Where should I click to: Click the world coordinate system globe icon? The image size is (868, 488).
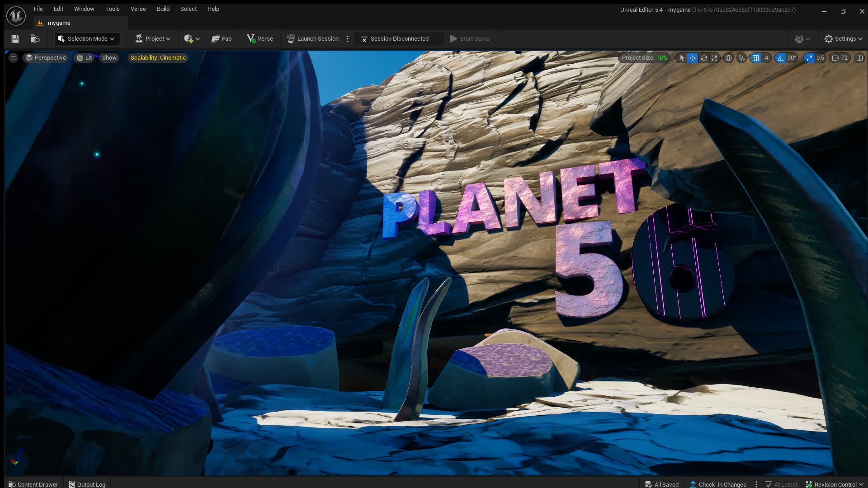click(x=728, y=58)
